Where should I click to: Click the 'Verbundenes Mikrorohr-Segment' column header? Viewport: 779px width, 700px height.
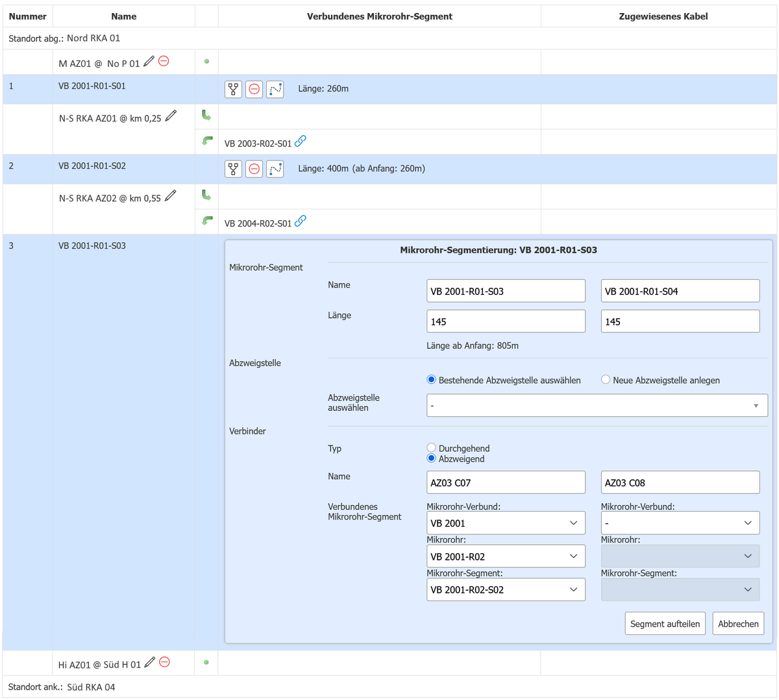point(379,16)
